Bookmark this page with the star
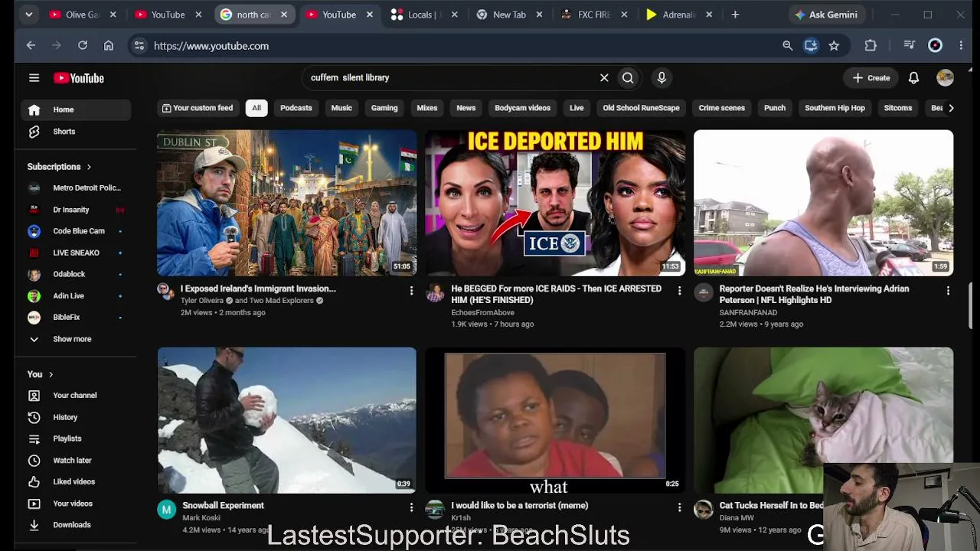 pyautogui.click(x=834, y=46)
